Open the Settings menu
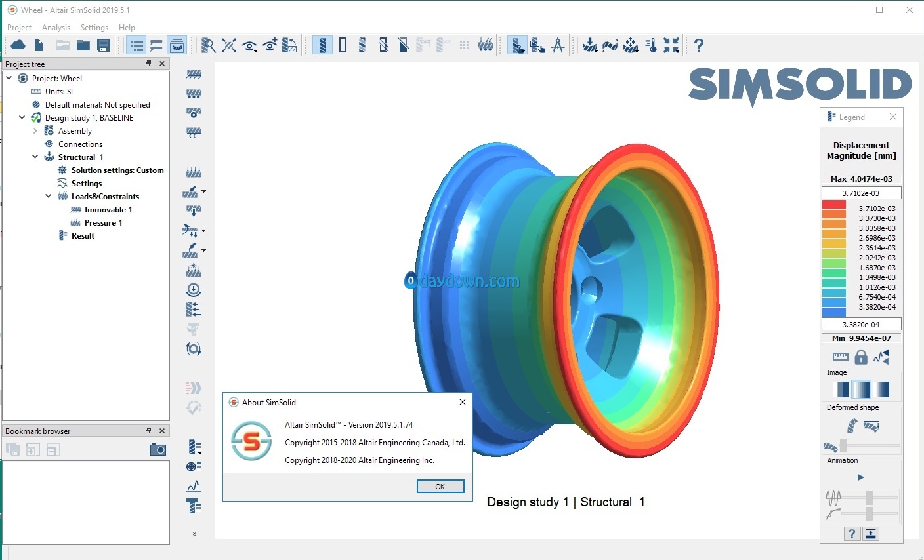This screenshot has height=560, width=924. click(94, 28)
